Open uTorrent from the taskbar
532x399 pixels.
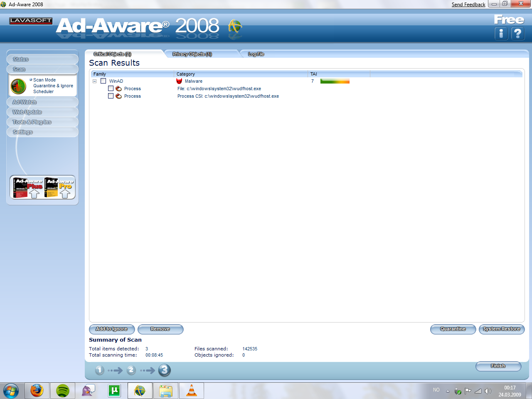114,391
